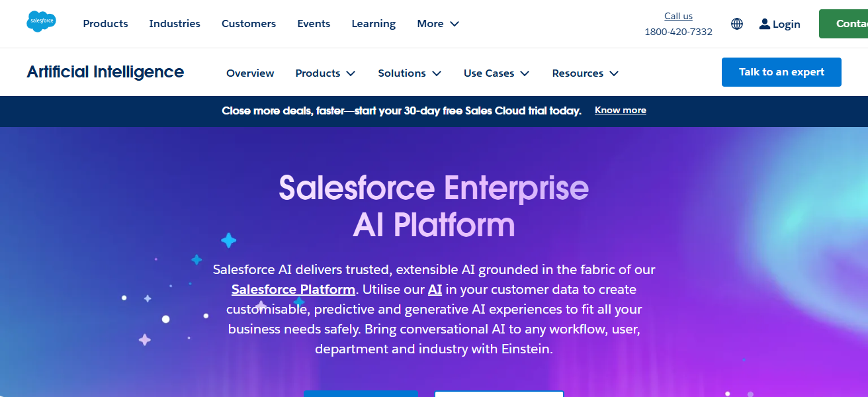Select Learning from the top navigation
The width and height of the screenshot is (868, 397).
click(x=373, y=23)
